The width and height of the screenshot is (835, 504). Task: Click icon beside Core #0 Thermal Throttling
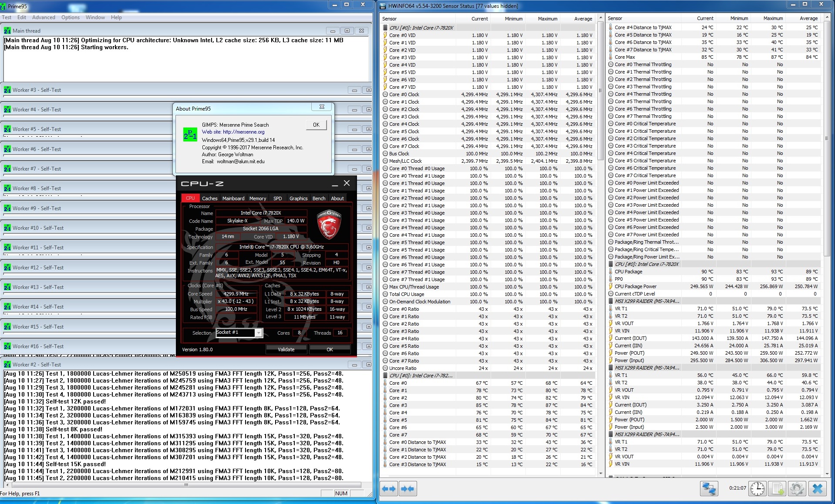[x=610, y=64]
